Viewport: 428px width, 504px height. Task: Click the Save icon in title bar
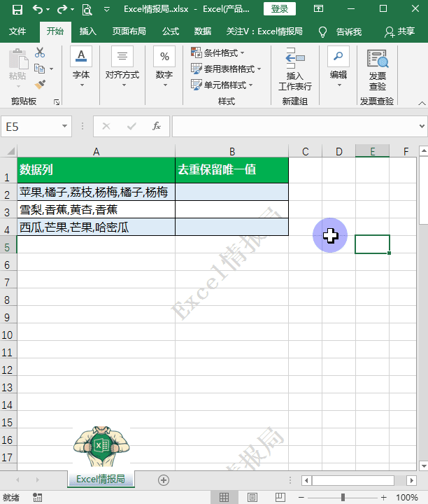pos(17,9)
